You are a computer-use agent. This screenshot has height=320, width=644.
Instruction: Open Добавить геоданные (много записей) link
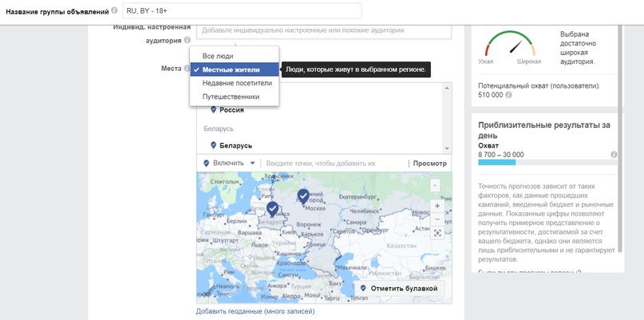(255, 311)
